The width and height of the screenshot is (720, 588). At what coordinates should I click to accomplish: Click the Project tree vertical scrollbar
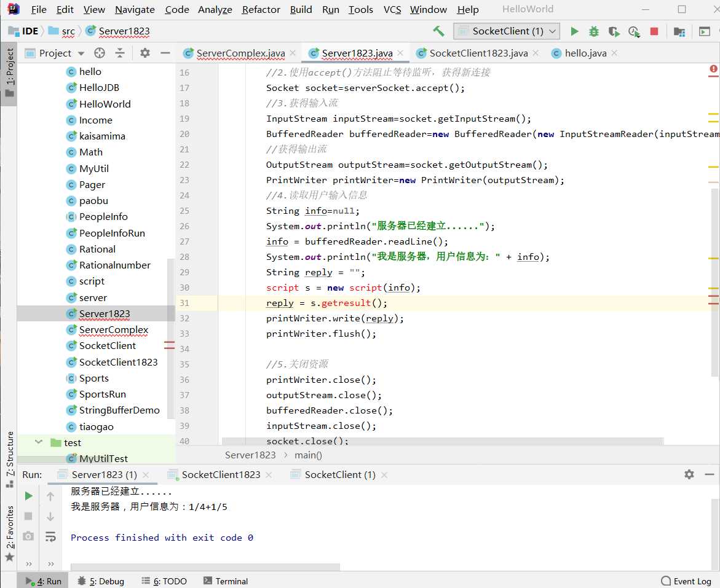coord(172,339)
